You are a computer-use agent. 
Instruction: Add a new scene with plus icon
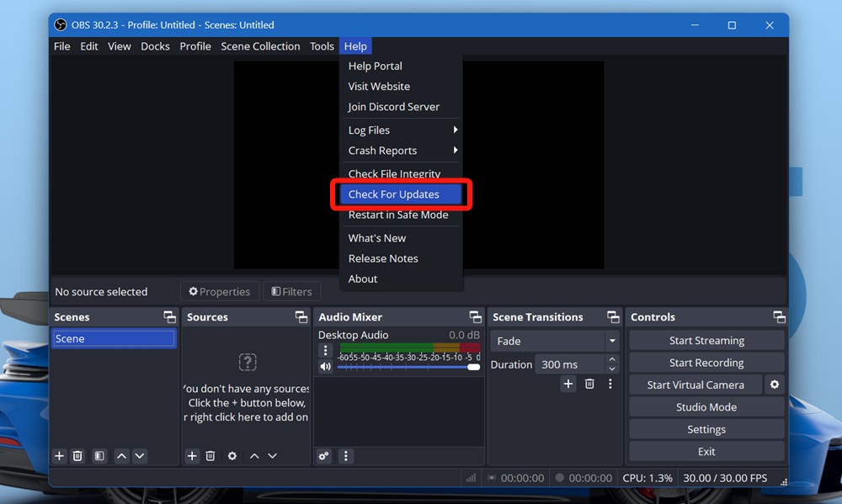(59, 455)
